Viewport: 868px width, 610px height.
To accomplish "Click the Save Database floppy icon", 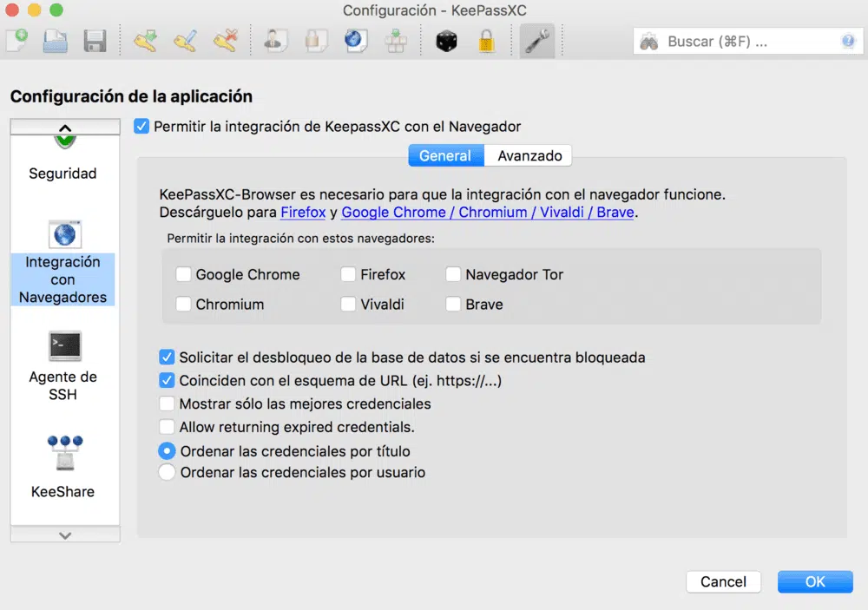I will (95, 41).
